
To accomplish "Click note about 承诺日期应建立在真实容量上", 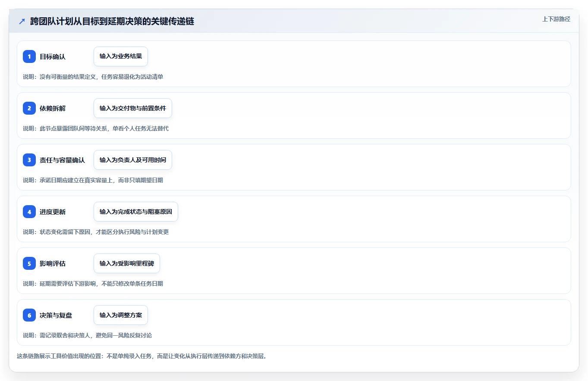I will tap(93, 180).
